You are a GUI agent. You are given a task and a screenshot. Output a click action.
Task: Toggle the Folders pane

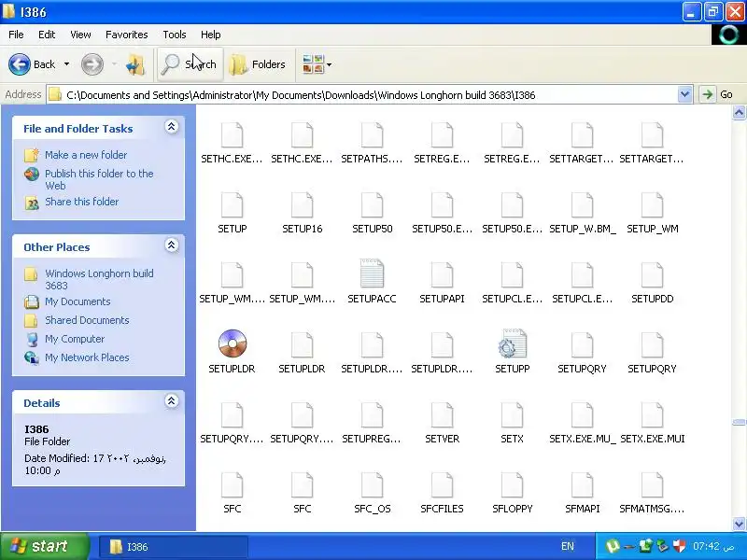pyautogui.click(x=258, y=64)
